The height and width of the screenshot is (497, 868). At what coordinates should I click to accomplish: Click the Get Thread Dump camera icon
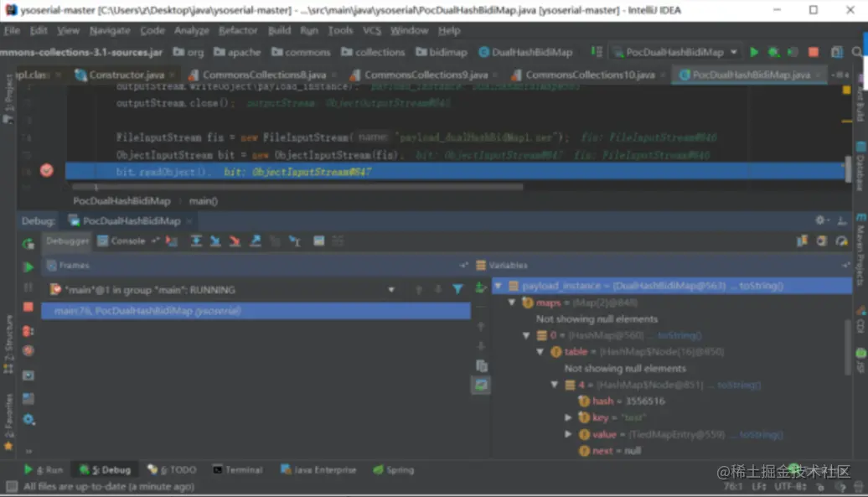[28, 375]
